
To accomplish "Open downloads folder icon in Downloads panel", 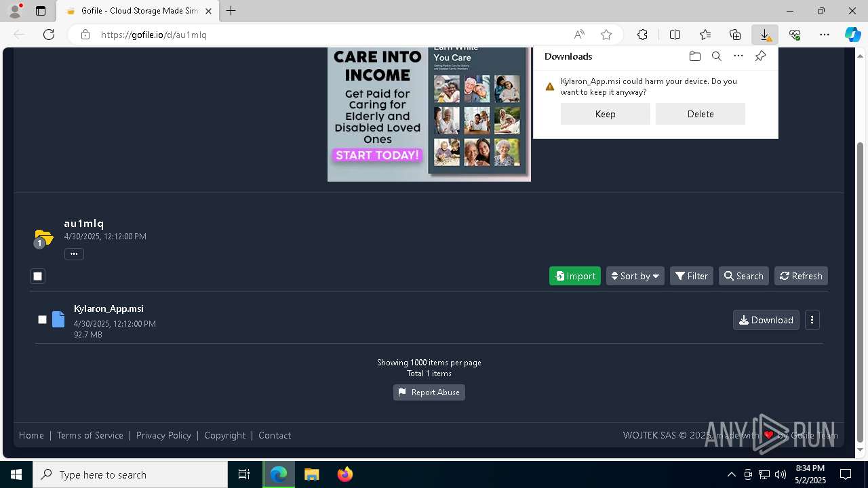I will [x=694, y=56].
